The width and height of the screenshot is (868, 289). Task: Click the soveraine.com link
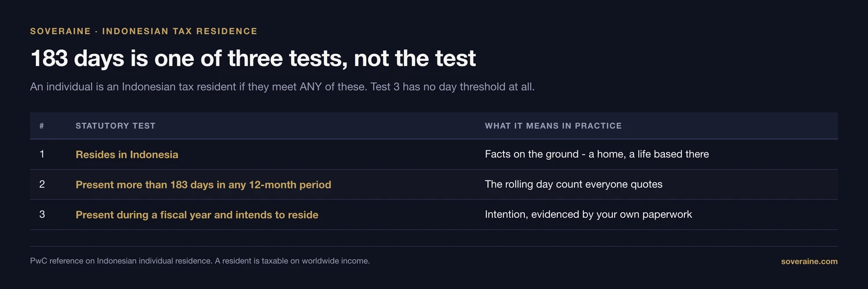point(809,261)
